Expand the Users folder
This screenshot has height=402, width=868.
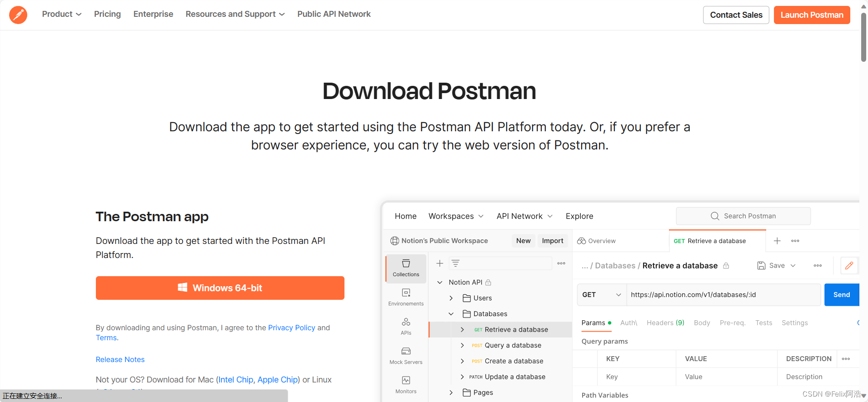[x=451, y=298]
